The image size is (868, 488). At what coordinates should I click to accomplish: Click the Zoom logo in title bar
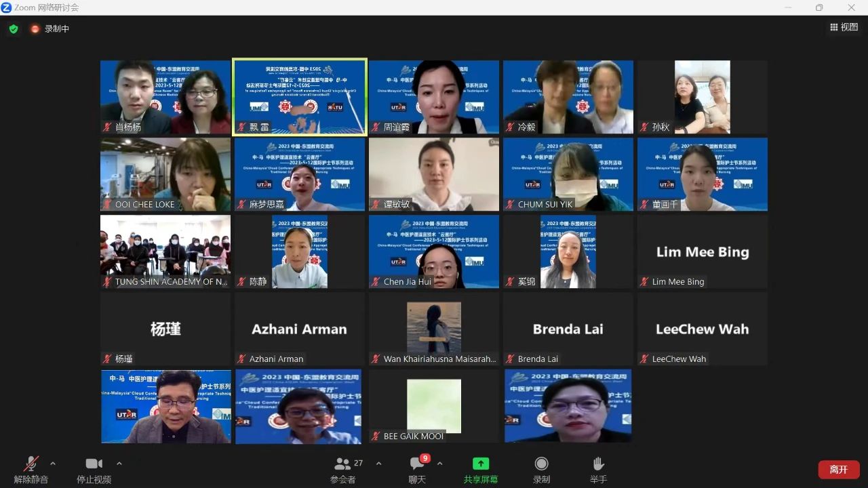[x=7, y=7]
